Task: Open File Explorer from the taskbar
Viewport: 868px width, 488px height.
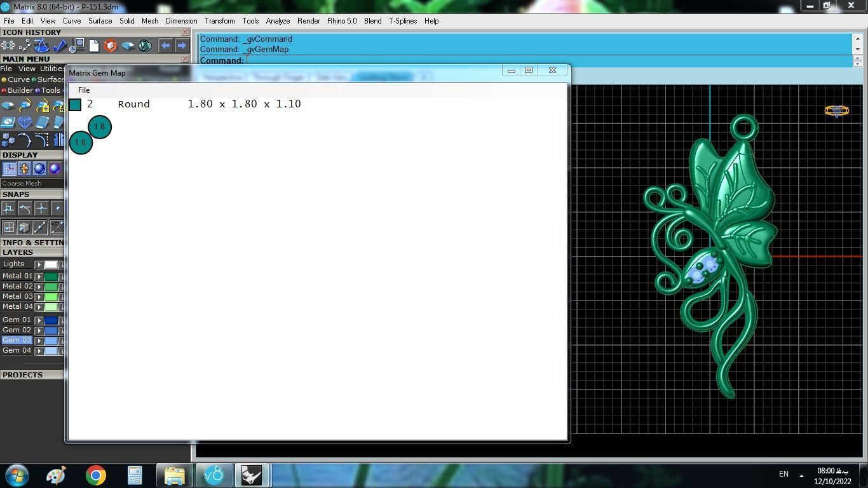Action: tap(174, 475)
